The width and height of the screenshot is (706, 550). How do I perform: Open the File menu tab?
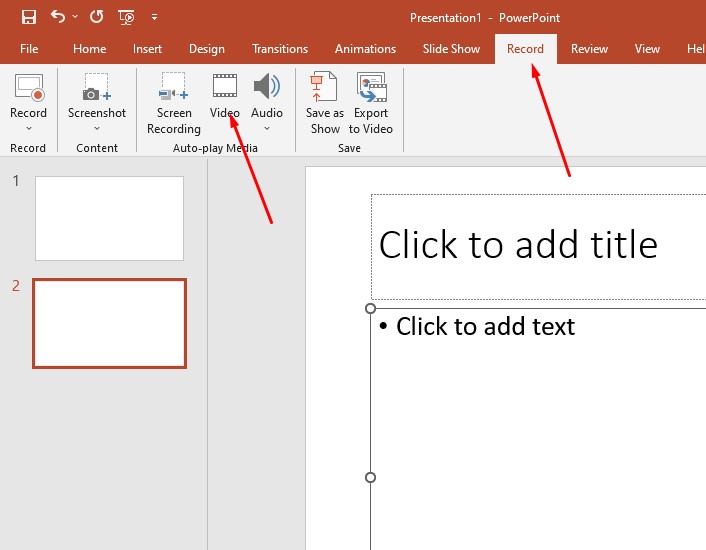[29, 49]
